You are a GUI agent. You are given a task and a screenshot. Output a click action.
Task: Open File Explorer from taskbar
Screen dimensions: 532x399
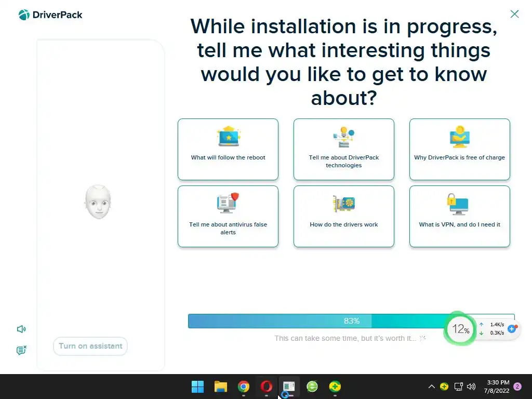tap(220, 387)
